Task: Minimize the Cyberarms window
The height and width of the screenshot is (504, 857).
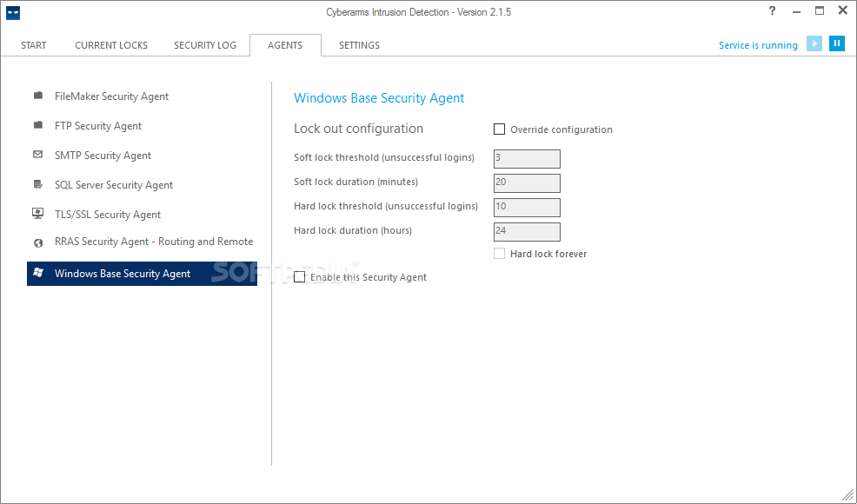Action: (796, 11)
